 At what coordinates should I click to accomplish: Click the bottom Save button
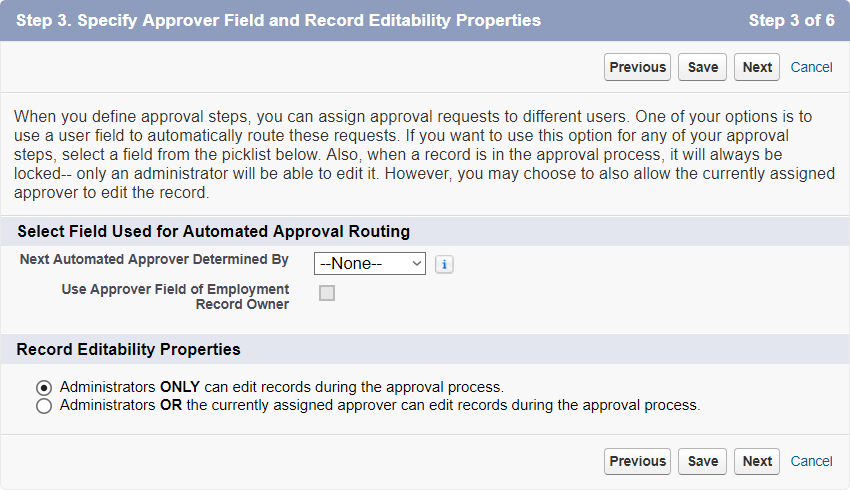[x=703, y=461]
